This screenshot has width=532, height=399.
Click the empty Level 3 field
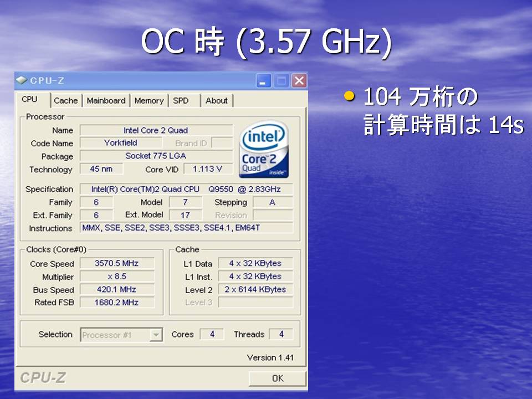point(255,303)
